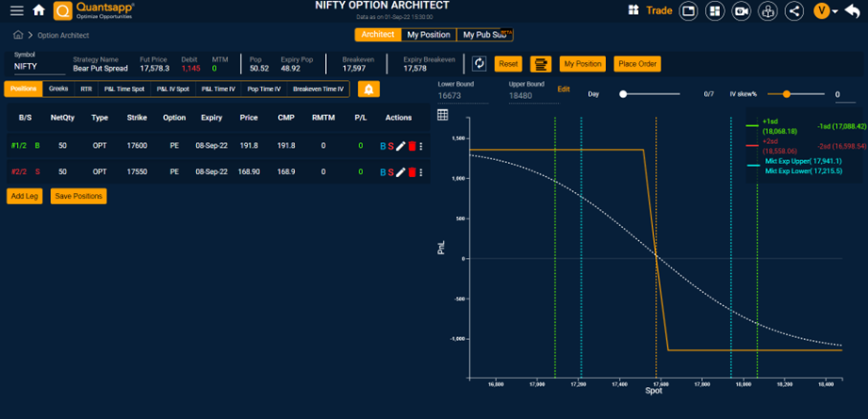Select the Greeks tab

click(58, 89)
